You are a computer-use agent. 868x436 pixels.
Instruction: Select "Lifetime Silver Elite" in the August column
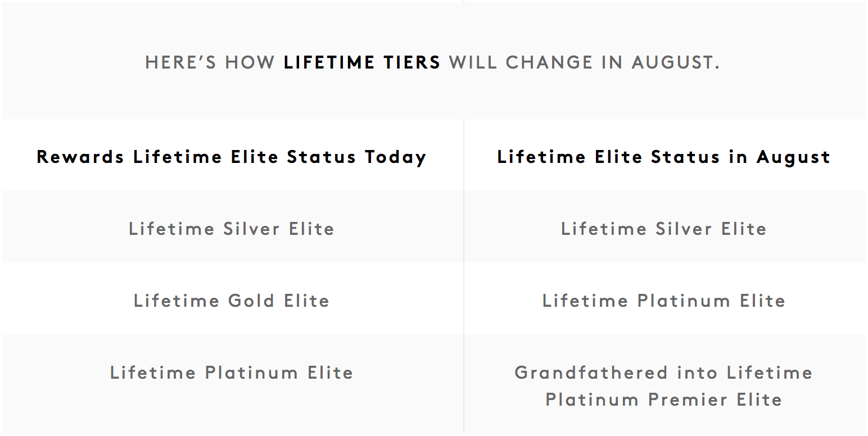[x=664, y=229]
